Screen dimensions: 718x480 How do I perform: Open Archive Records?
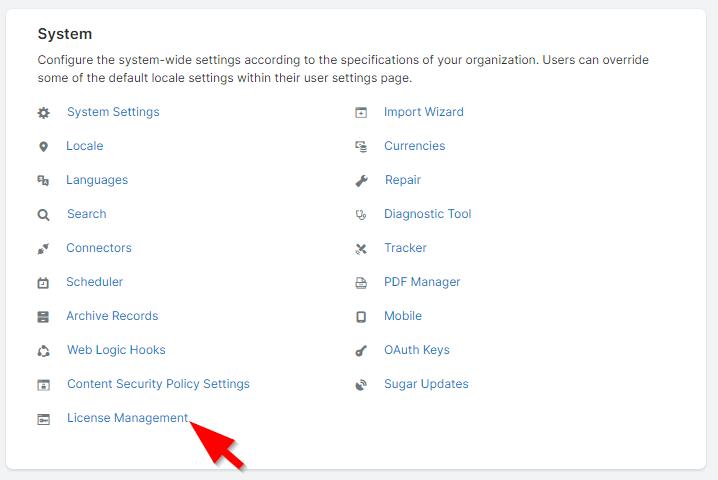tap(112, 316)
